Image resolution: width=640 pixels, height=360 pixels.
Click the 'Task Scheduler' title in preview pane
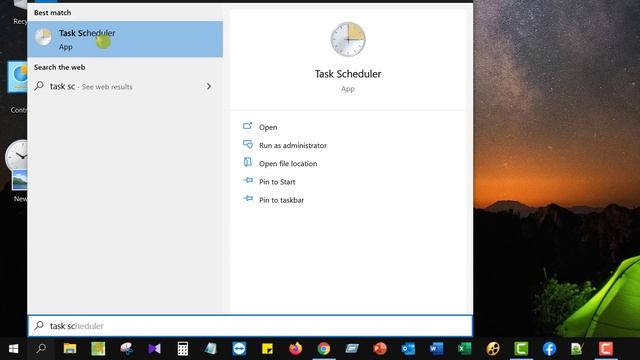348,74
